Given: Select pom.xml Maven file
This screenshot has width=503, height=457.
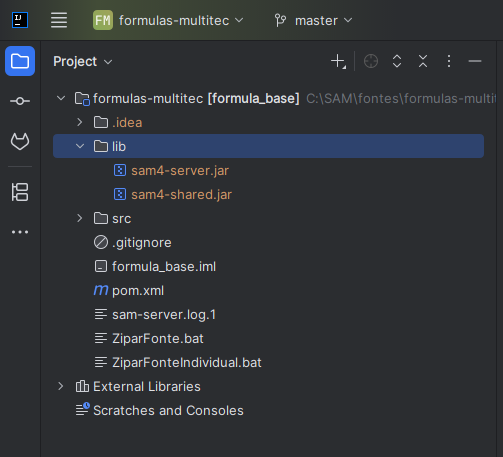Looking at the screenshot, I should [138, 290].
